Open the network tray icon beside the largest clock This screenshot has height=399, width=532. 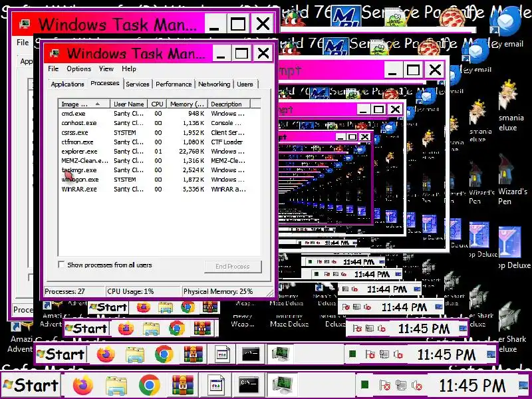(401, 386)
